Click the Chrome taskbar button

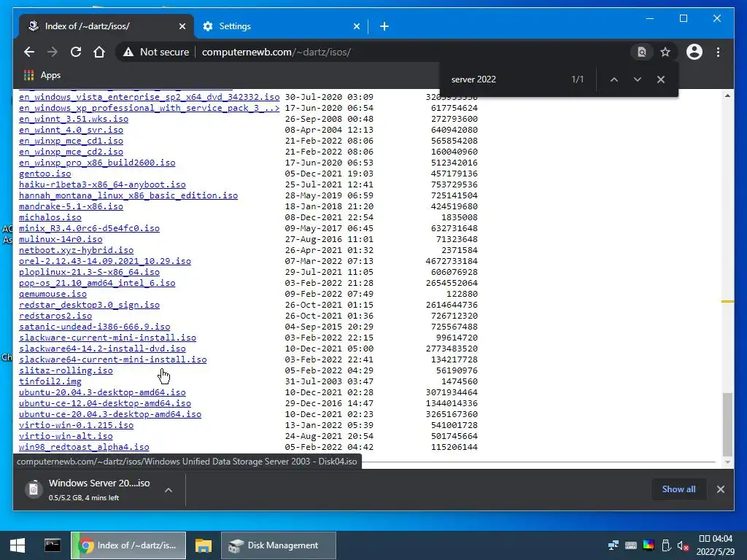point(128,545)
